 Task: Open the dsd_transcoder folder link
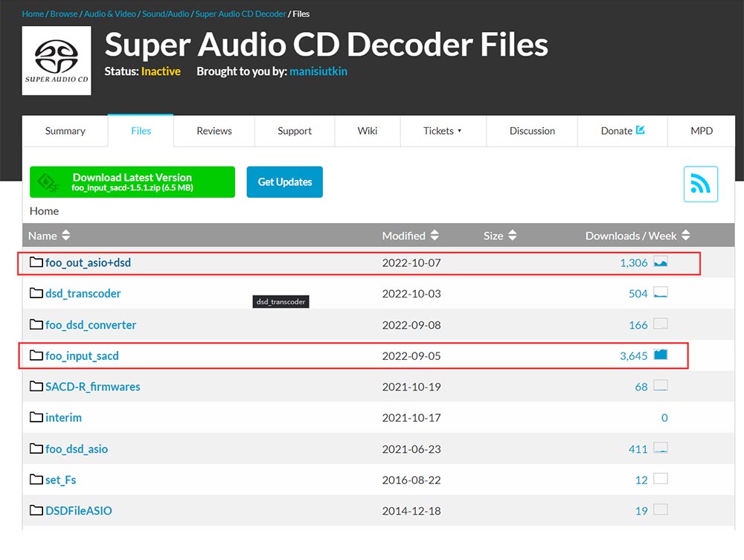coord(83,294)
